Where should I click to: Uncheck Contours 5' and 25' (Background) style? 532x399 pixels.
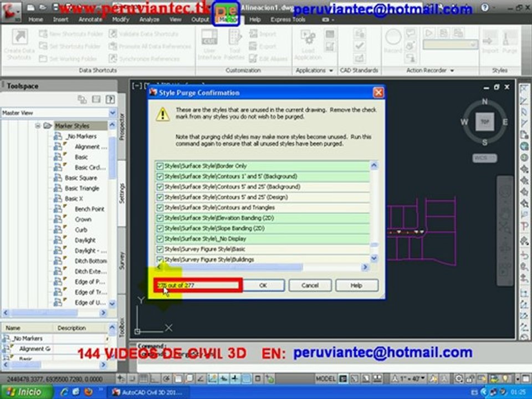160,187
